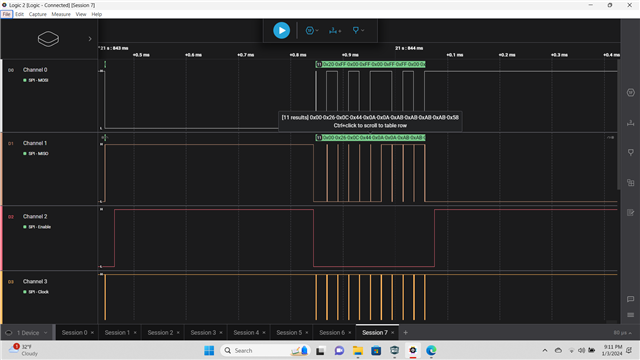
Task: Open the Windows Start menu
Action: click(209, 351)
